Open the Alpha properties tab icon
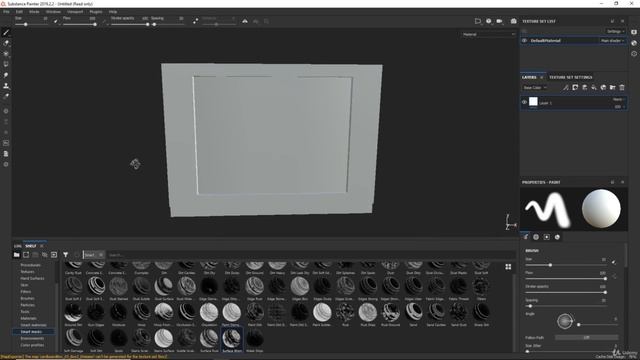 click(536, 237)
